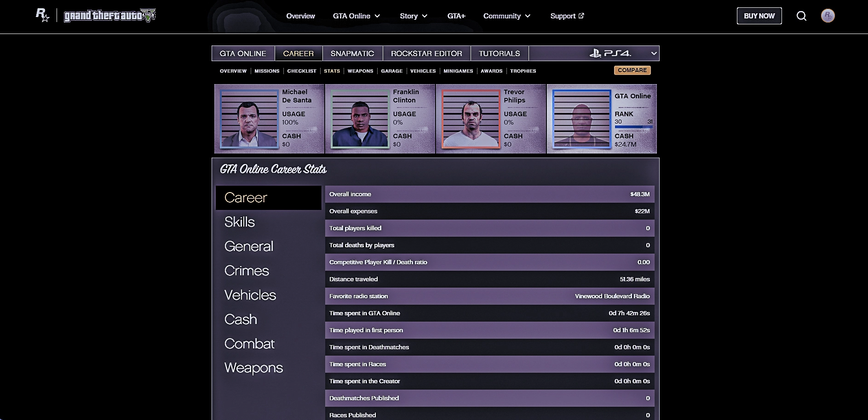Open the Support external link
This screenshot has width=868, height=420.
[x=567, y=16]
